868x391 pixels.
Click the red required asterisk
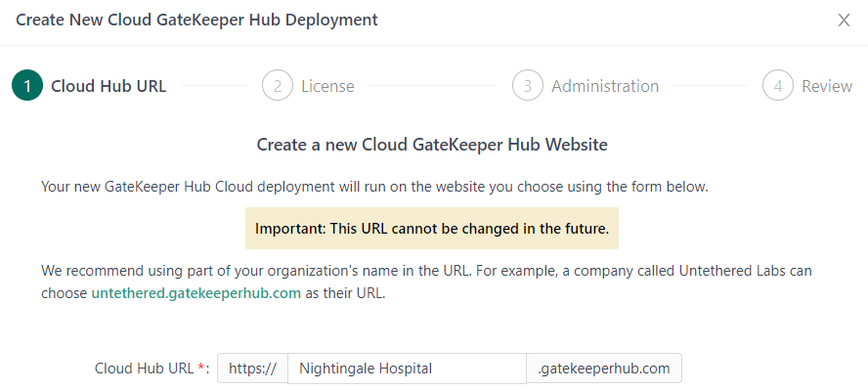click(x=201, y=369)
